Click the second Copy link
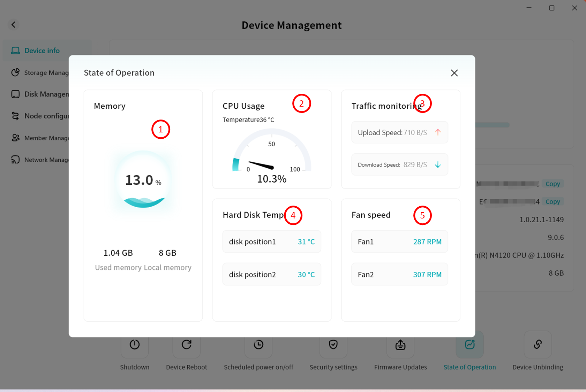Viewport: 586px width, 392px height. [553, 202]
